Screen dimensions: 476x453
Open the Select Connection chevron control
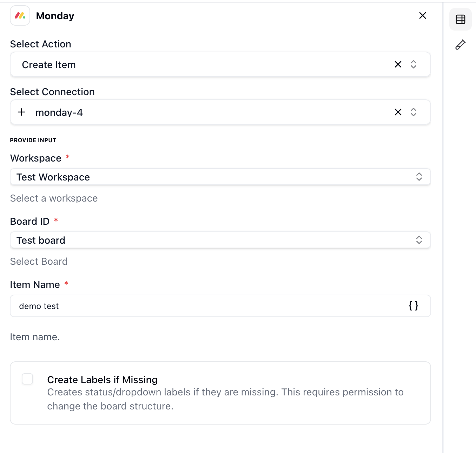point(414,112)
